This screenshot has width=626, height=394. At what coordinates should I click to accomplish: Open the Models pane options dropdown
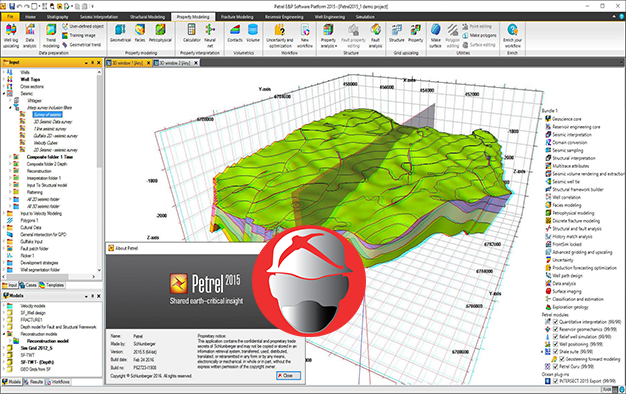pos(86,296)
